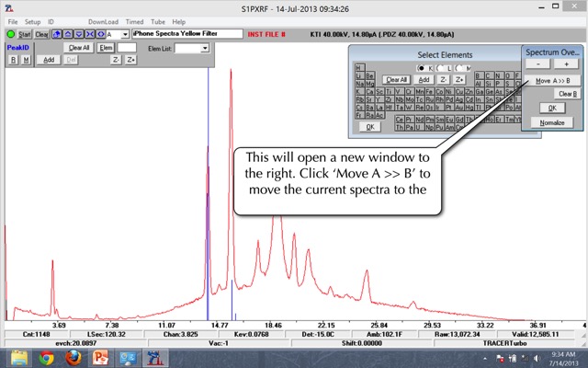Click the Elem text input box
The image size is (588, 368).
tap(127, 47)
